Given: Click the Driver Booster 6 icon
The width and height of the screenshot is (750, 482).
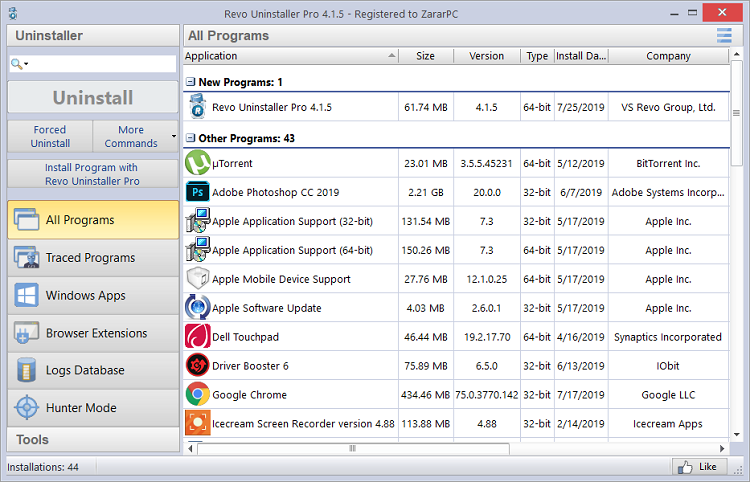Looking at the screenshot, I should 198,365.
